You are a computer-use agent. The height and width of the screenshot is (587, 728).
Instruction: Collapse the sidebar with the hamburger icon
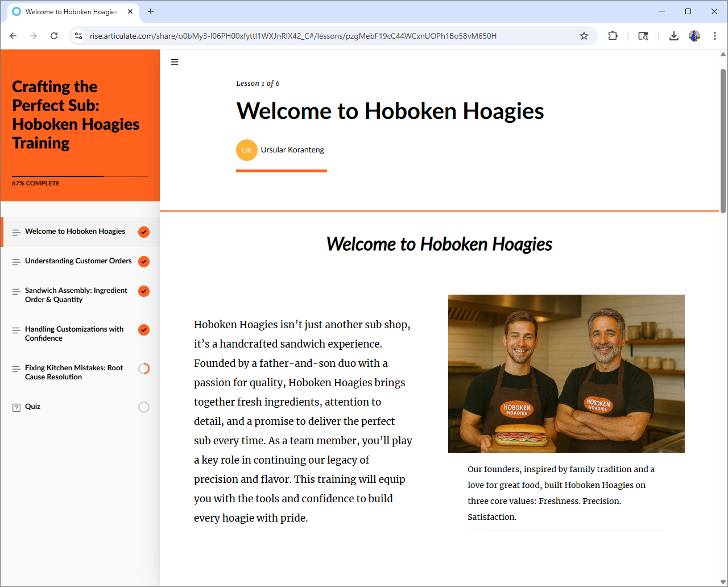click(175, 62)
